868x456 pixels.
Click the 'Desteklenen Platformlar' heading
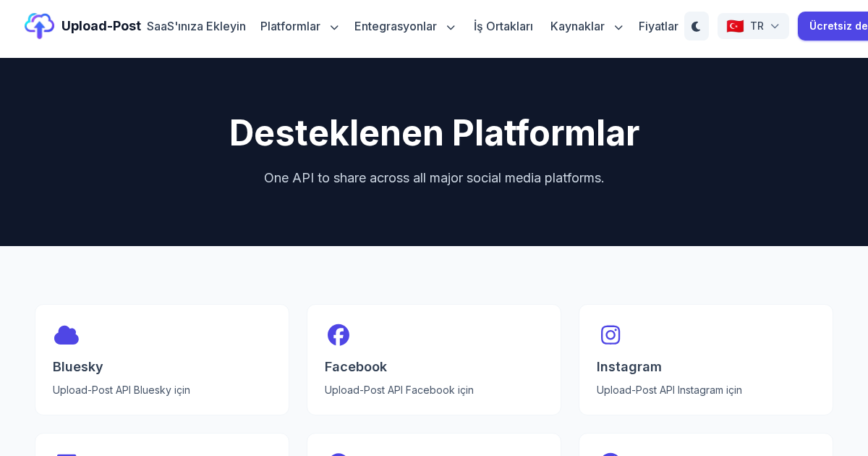tap(434, 133)
